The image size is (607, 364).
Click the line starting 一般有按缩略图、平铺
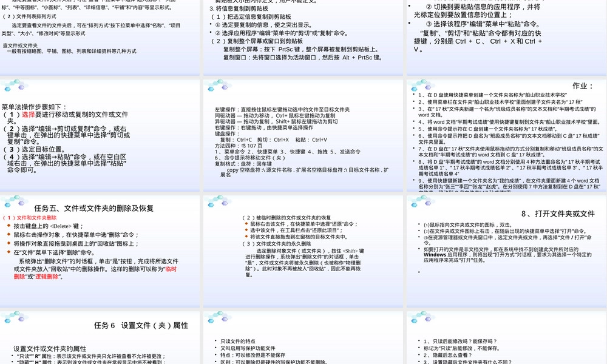click(x=72, y=51)
